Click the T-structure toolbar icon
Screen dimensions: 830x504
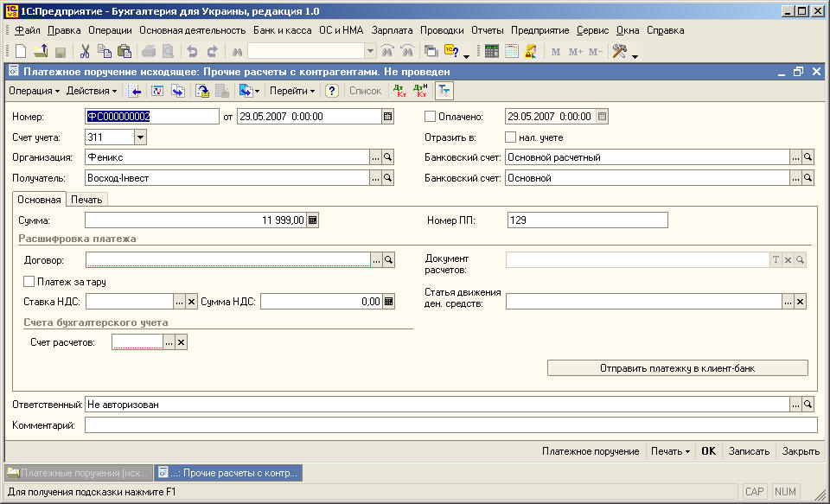point(444,91)
